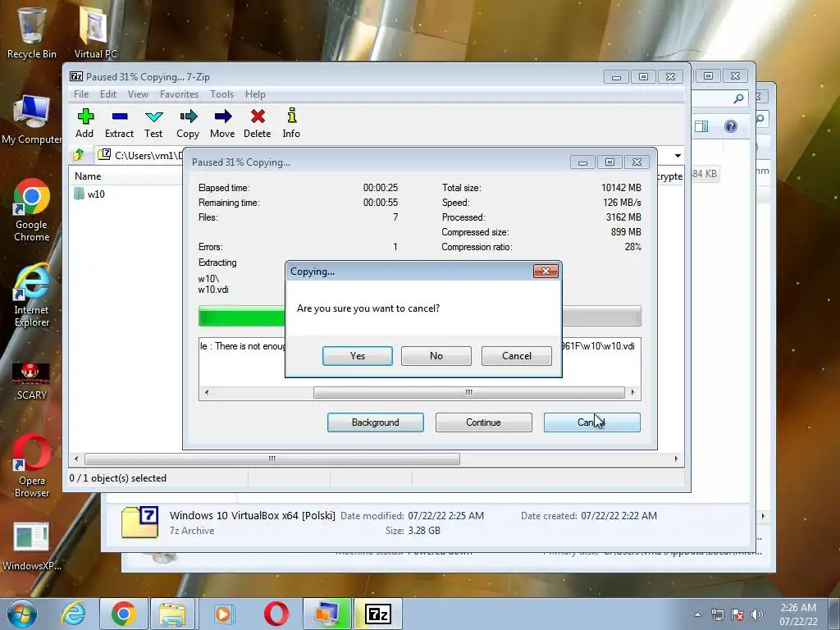
Task: Click the green copy progress bar
Action: click(x=242, y=316)
